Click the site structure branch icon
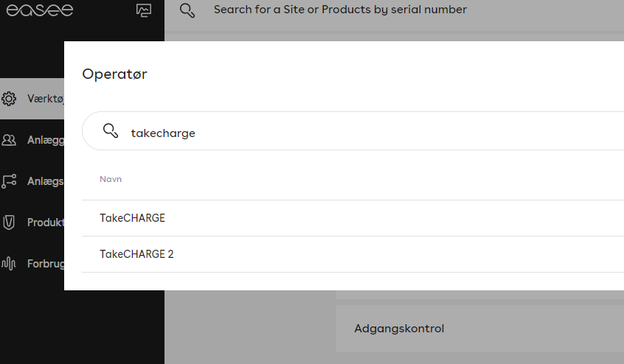624x364 pixels. [x=10, y=181]
